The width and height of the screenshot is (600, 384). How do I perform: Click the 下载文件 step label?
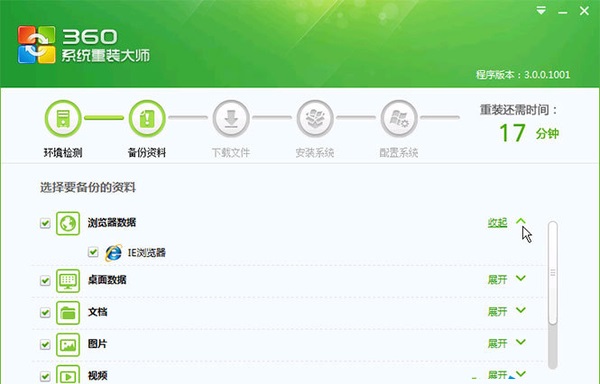click(231, 153)
